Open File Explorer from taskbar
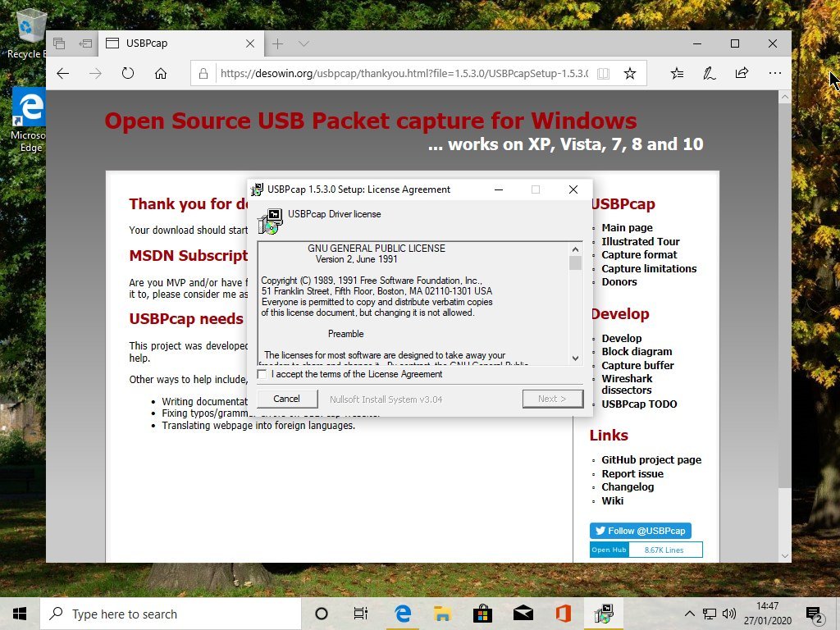Image resolution: width=840 pixels, height=630 pixels. pos(442,614)
